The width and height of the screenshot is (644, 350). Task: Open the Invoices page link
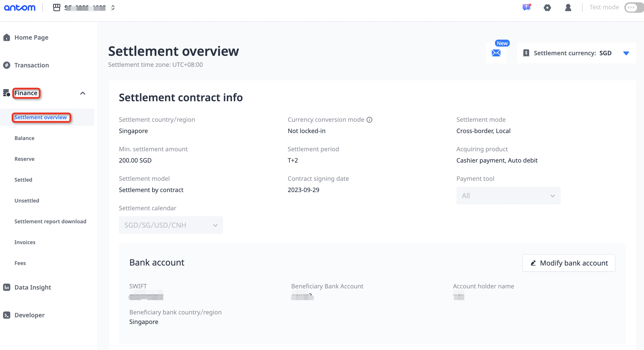click(25, 242)
